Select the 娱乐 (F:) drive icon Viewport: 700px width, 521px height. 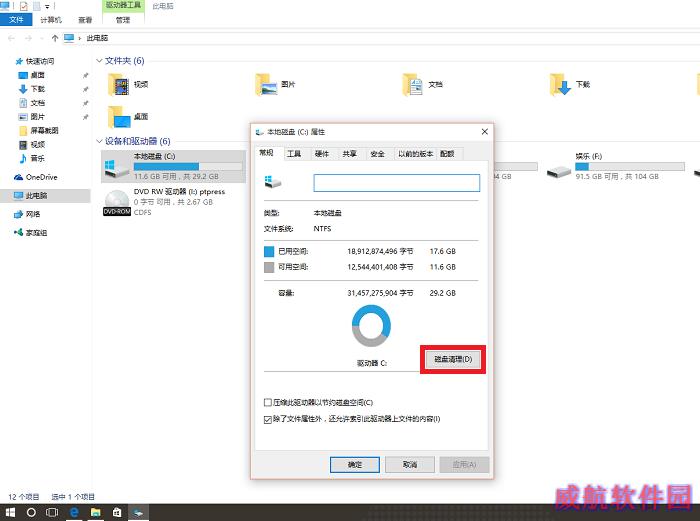coord(559,171)
